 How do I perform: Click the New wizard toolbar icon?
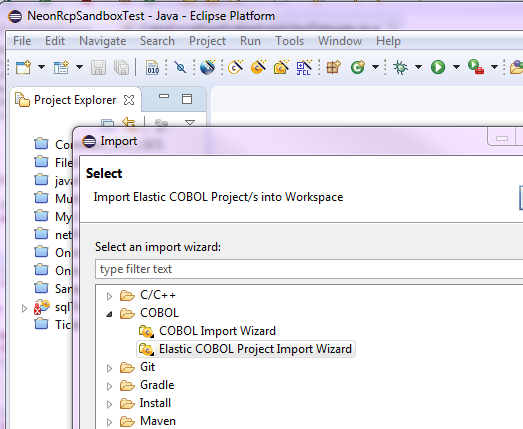[x=23, y=67]
